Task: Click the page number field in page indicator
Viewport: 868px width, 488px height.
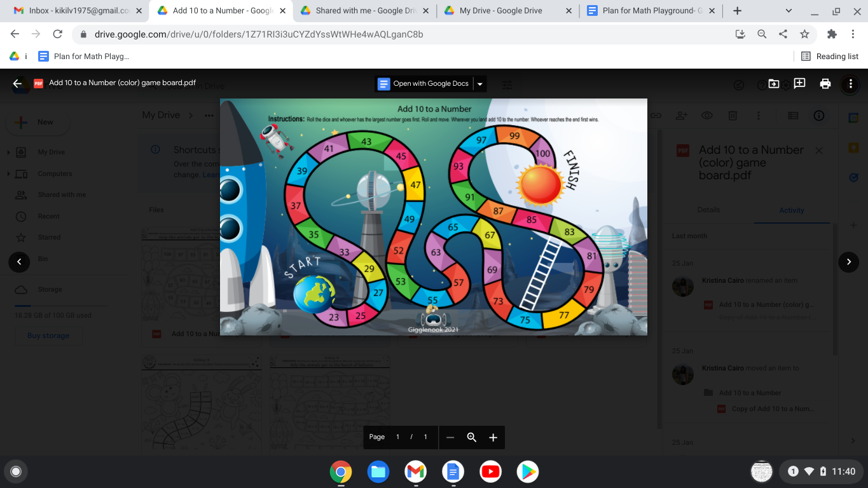Action: [x=398, y=437]
